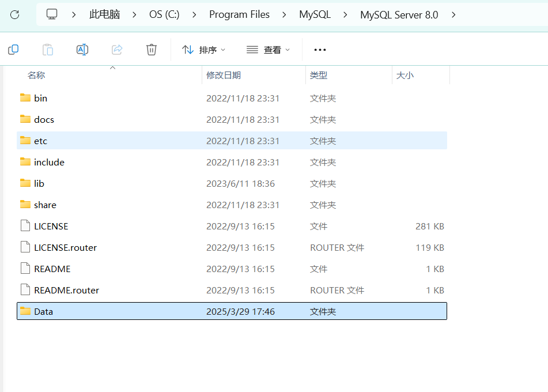Sort by 修改日期 column header
The height and width of the screenshot is (392, 548).
(224, 75)
